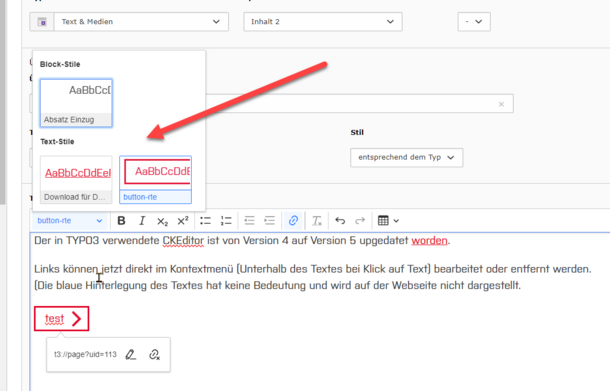Screen dimensions: 610x391
Task: Click the link icon in toolbar
Action: pyautogui.click(x=293, y=221)
